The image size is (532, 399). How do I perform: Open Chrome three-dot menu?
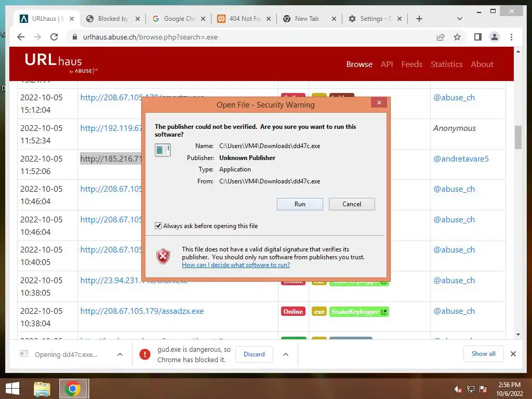point(511,37)
